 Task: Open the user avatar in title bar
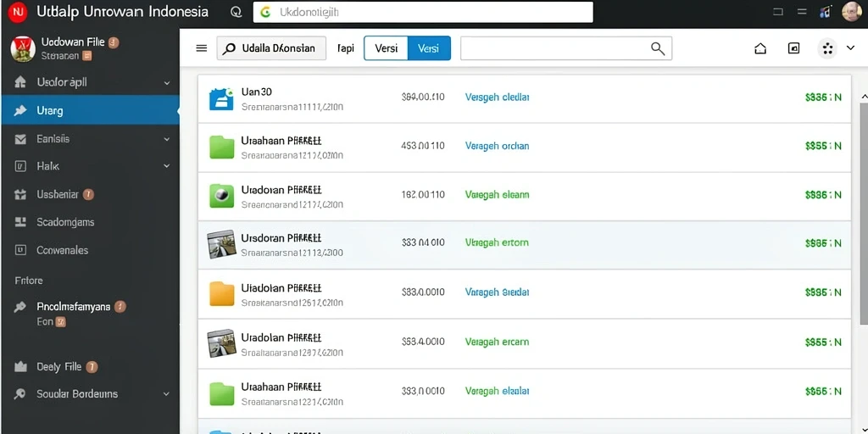852,11
